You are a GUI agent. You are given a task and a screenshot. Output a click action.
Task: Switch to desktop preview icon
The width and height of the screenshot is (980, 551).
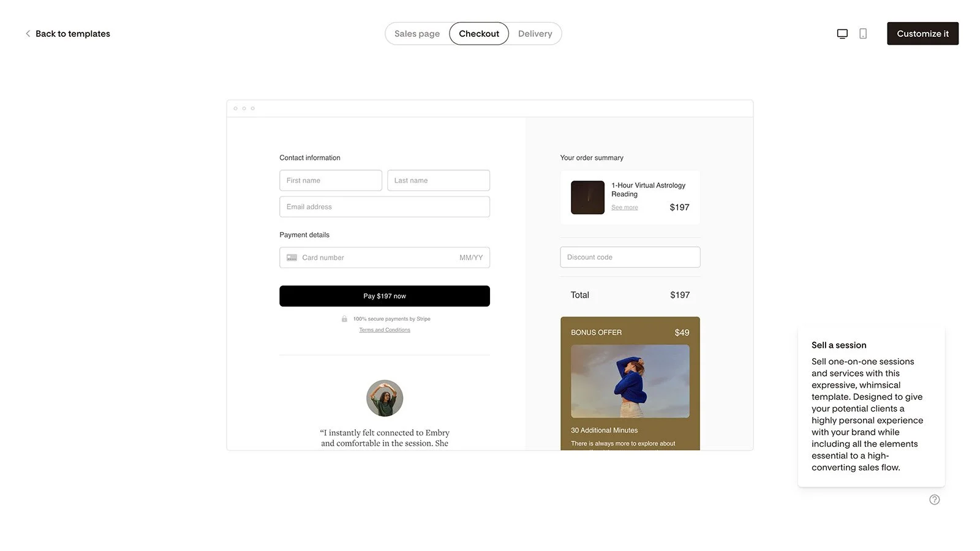point(842,34)
